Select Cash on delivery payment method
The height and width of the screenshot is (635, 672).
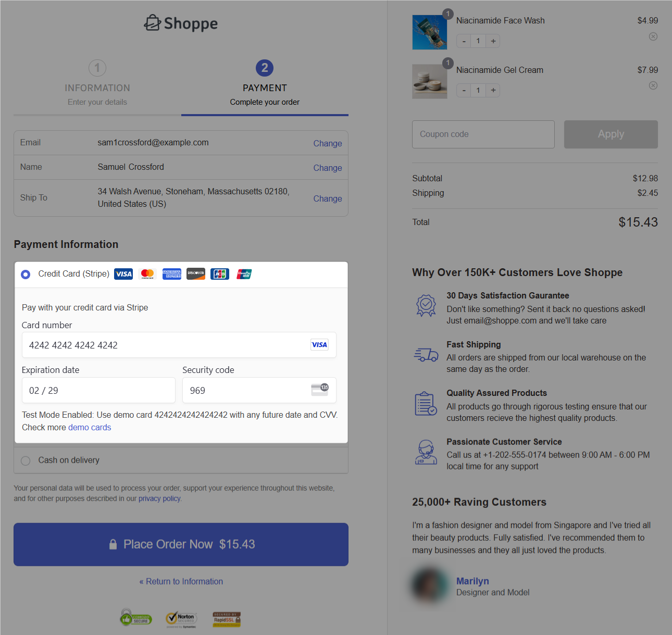[x=26, y=460]
